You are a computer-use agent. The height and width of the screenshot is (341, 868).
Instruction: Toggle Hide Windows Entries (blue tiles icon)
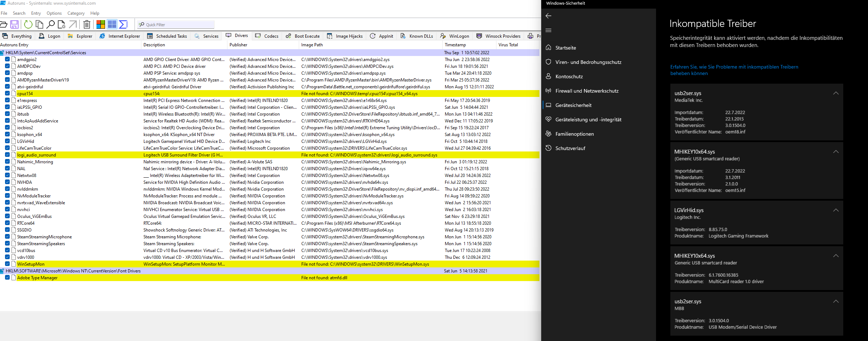pos(112,24)
